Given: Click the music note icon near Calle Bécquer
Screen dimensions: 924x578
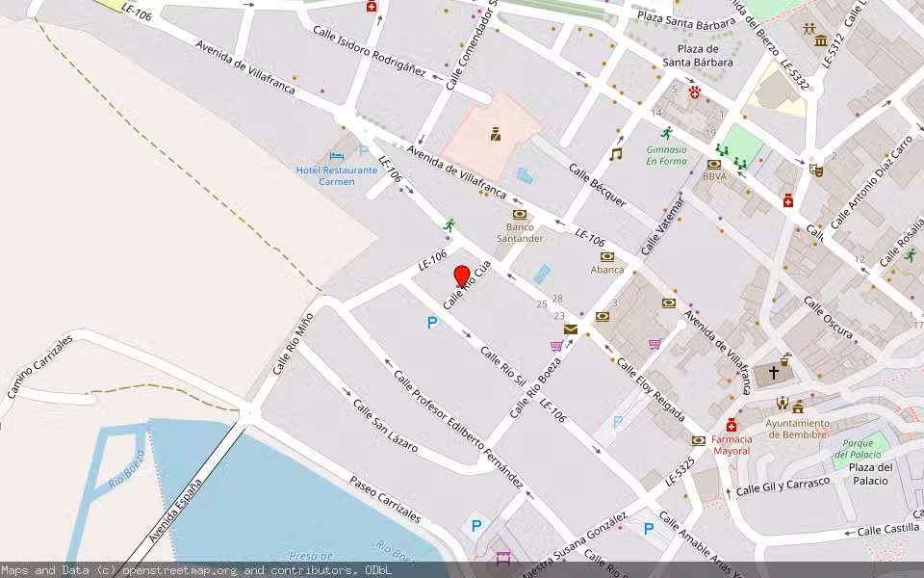Looking at the screenshot, I should point(616,154).
